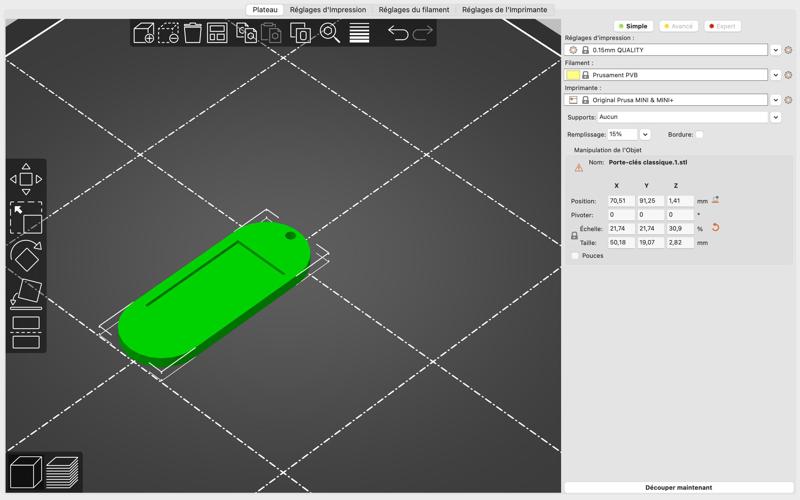This screenshot has height=500, width=800.
Task: Click the trash Delete all icon
Action: pos(192,33)
